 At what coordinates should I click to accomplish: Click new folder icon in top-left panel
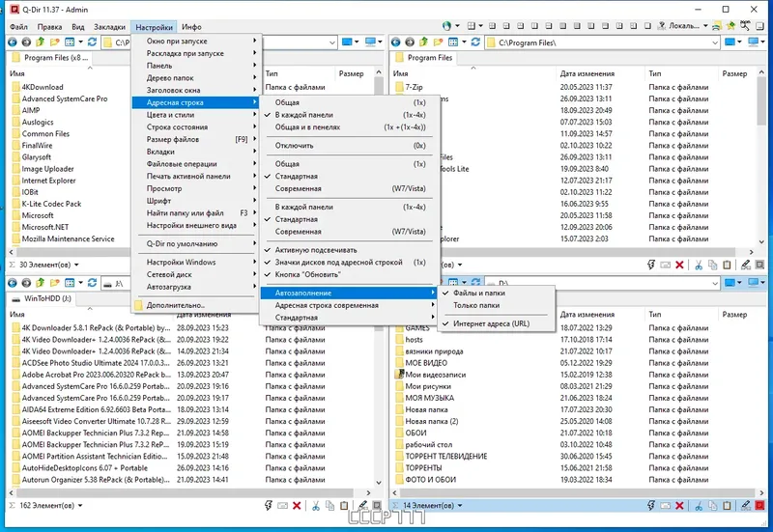54,42
